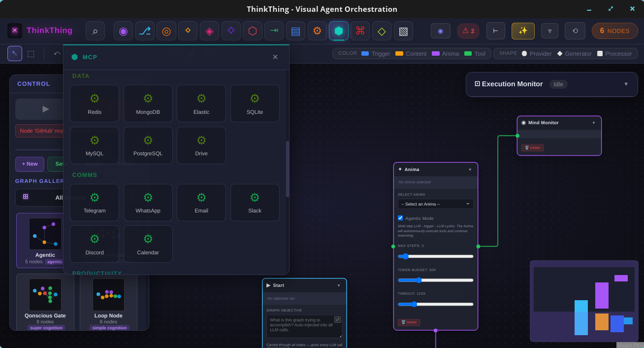The image size is (644, 348).
Task: Click the small orange diamond toolbar icon
Action: pyautogui.click(x=188, y=31)
